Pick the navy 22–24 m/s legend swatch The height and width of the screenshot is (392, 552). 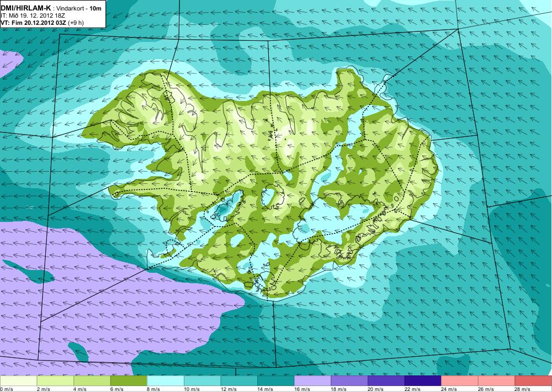point(423,381)
